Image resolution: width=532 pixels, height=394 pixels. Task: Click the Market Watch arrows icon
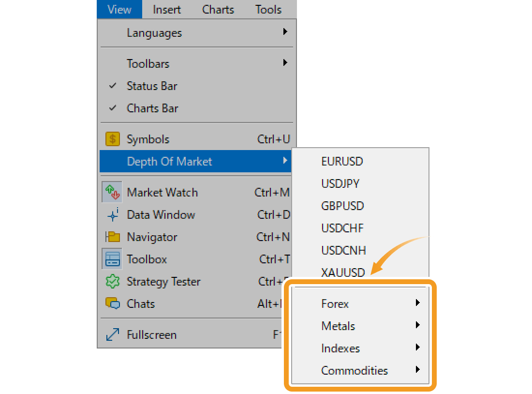[x=112, y=192]
